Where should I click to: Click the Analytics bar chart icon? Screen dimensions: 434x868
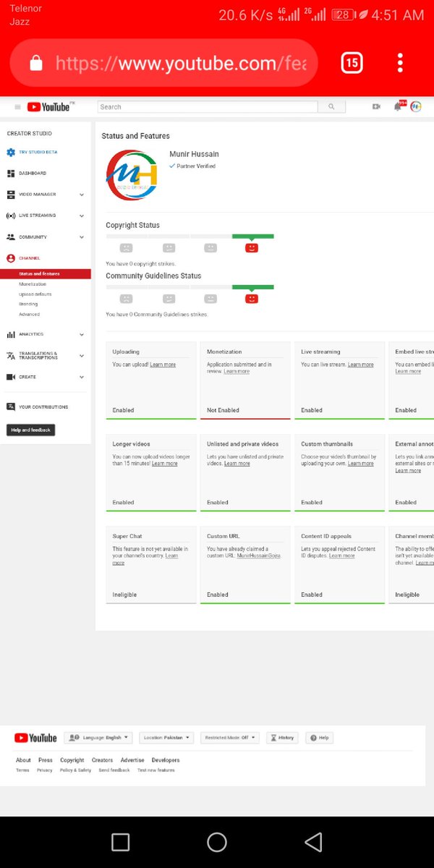[11, 334]
